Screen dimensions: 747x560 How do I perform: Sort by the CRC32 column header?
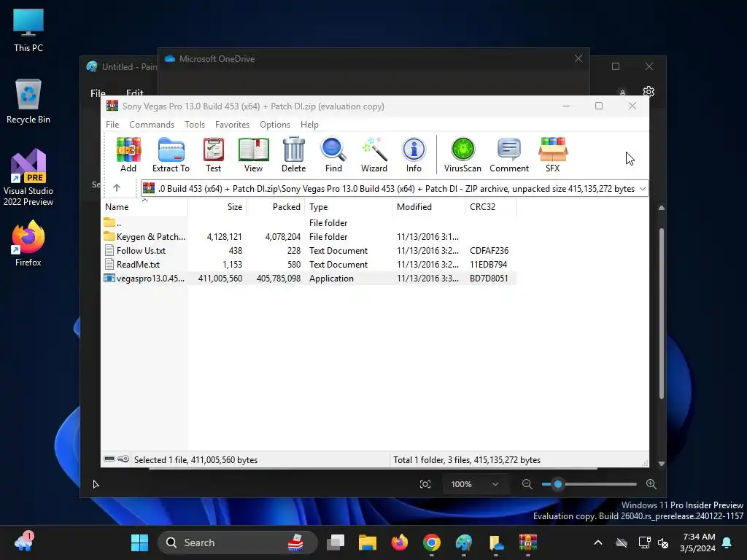pyautogui.click(x=490, y=206)
